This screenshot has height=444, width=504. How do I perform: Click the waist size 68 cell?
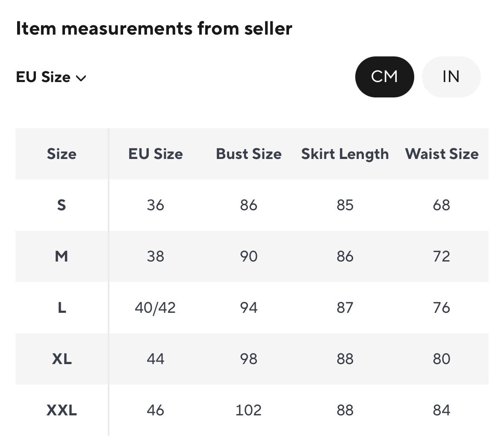(441, 205)
